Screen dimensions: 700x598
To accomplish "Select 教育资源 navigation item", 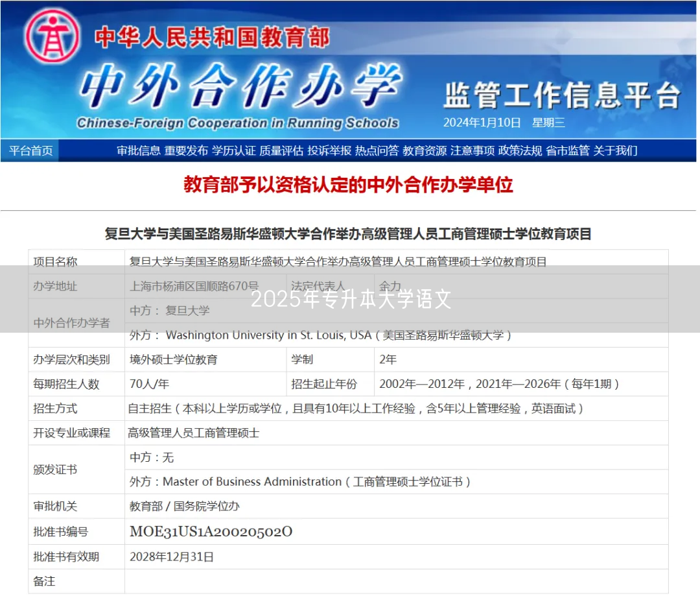I will tap(425, 150).
